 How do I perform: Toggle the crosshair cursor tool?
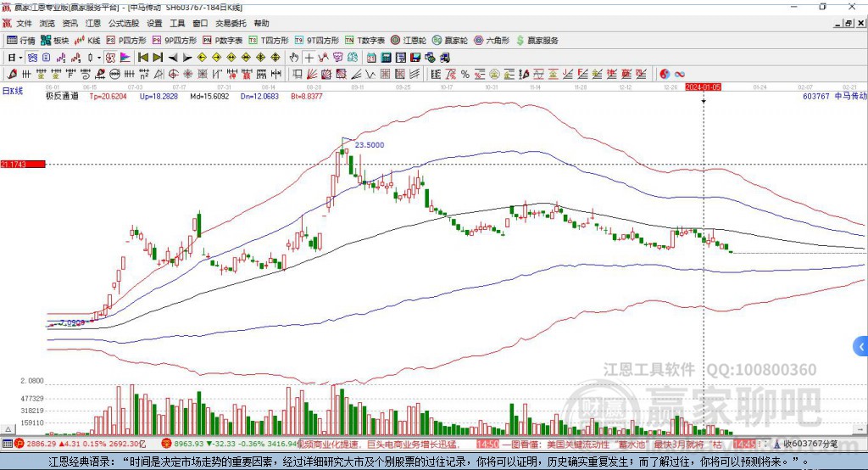coord(309,58)
